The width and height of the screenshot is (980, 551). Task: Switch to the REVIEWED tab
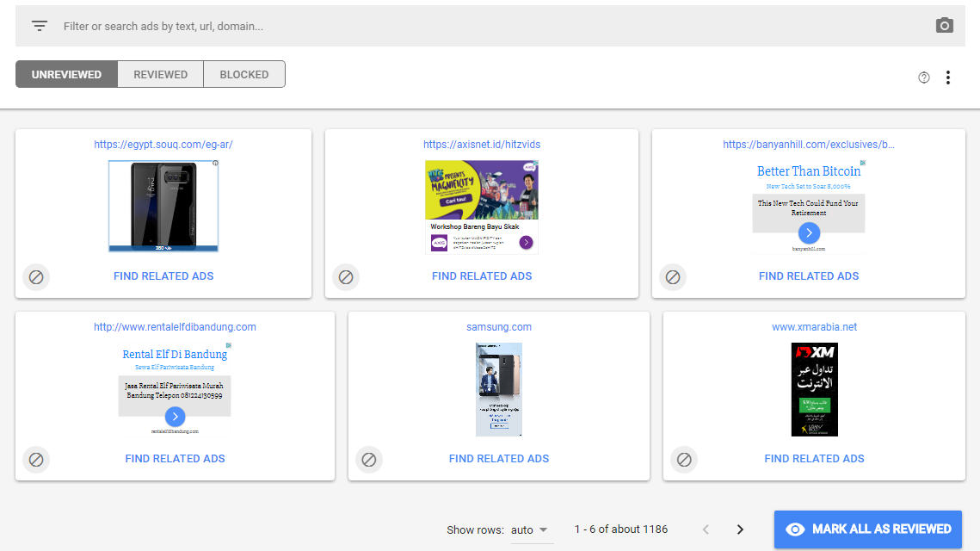(x=160, y=74)
